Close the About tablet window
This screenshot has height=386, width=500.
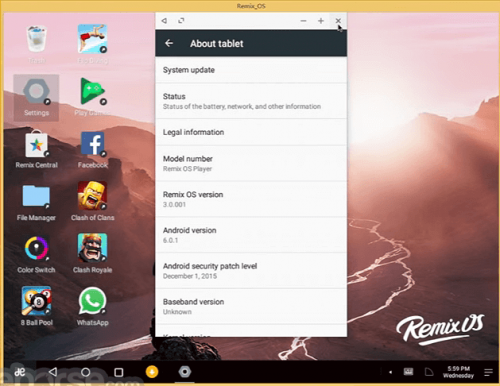point(338,21)
